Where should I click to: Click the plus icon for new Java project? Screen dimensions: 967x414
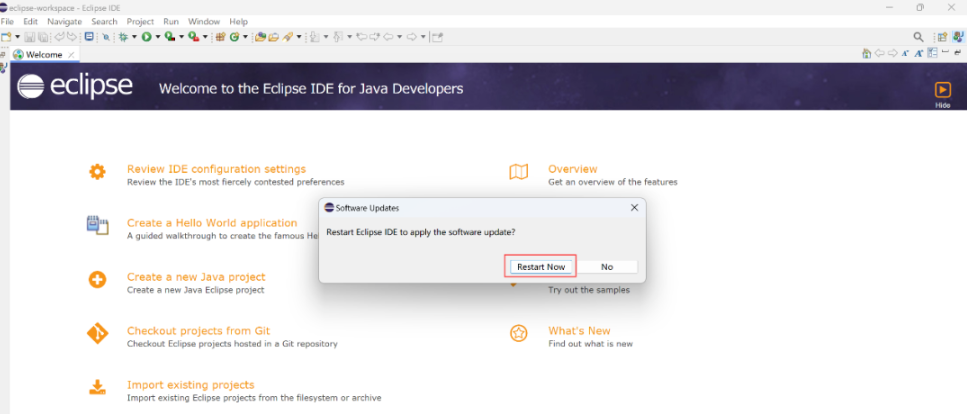click(x=97, y=279)
